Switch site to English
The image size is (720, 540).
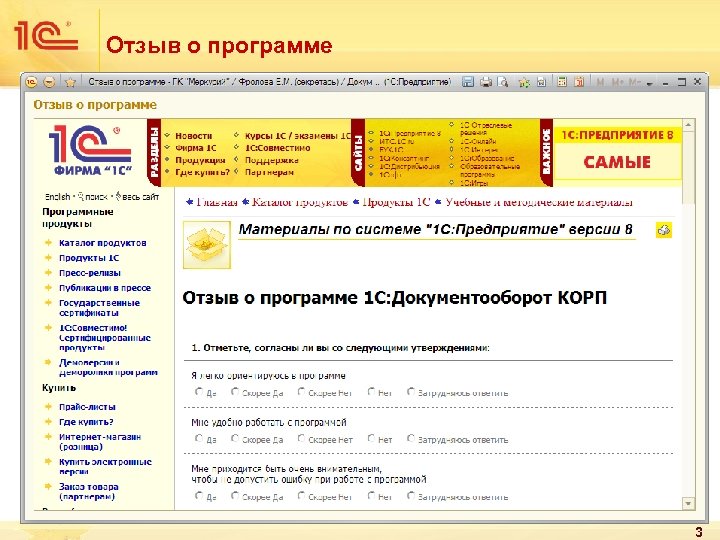[57, 197]
